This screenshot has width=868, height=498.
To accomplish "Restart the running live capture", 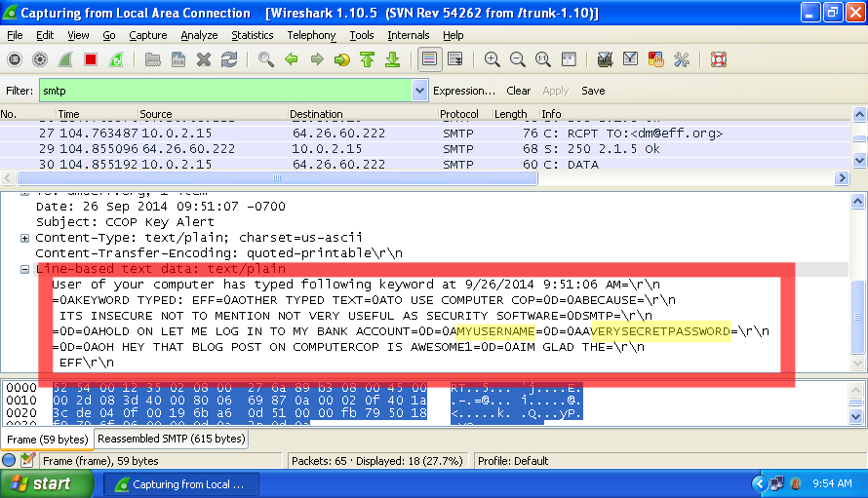I will point(116,59).
